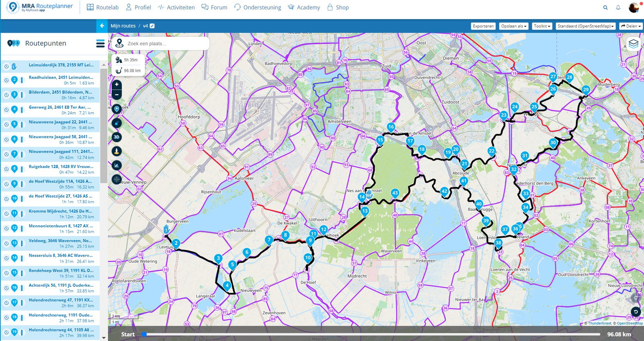Click map waypoint marker 43

tap(395, 194)
